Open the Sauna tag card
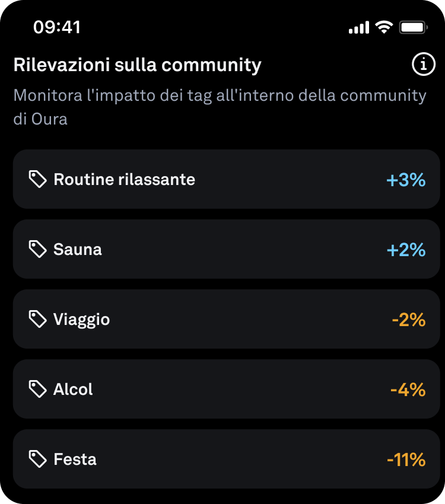The height and width of the screenshot is (504, 445). click(227, 249)
